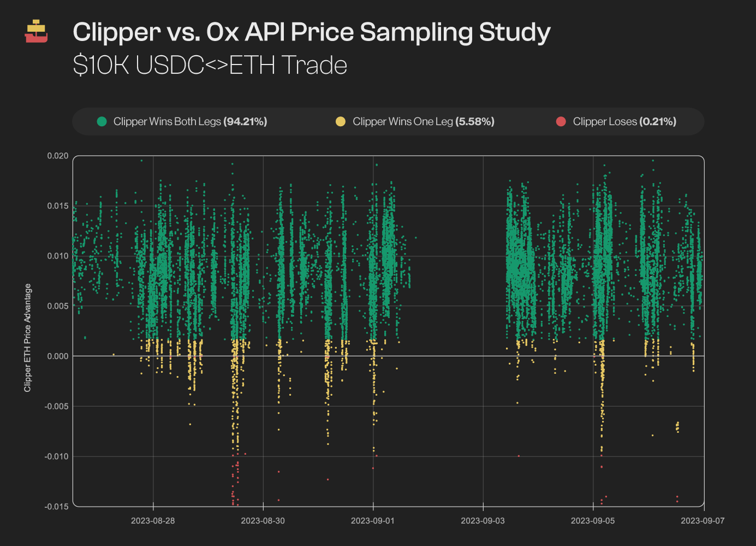Click the x-axis date 2023-08-28
The image size is (756, 546).
pyautogui.click(x=153, y=521)
